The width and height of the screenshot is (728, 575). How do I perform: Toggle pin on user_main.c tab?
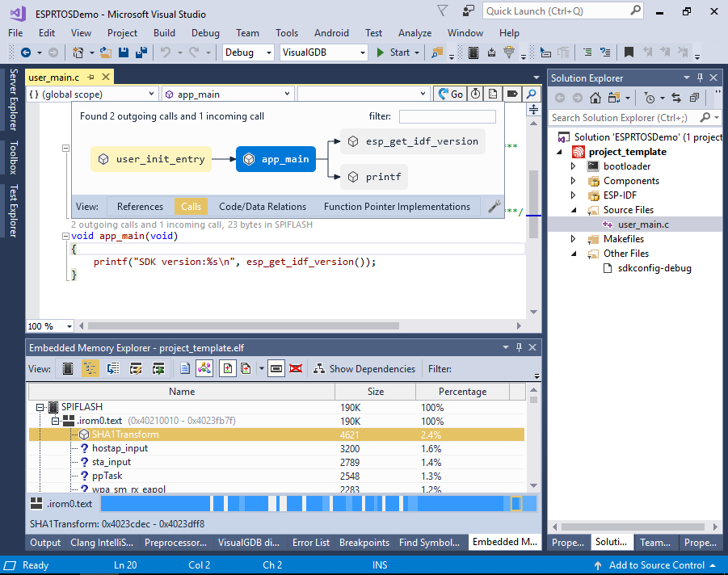click(91, 77)
